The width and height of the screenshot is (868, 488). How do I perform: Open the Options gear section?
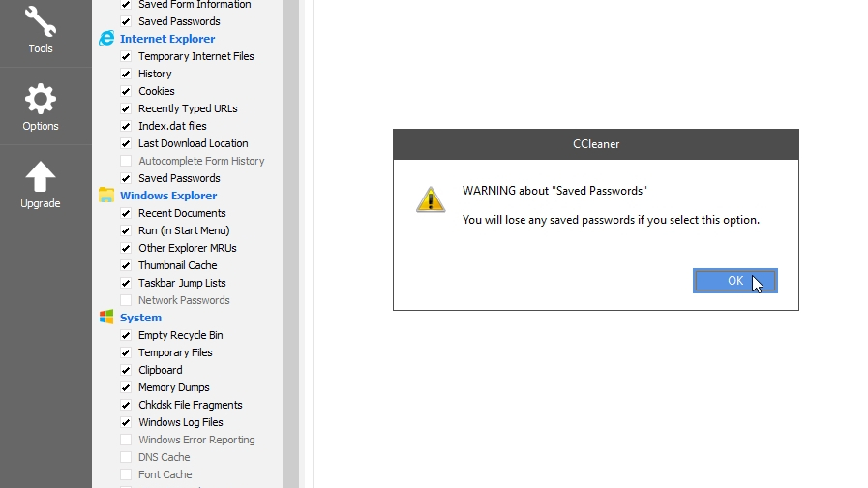coord(41,107)
